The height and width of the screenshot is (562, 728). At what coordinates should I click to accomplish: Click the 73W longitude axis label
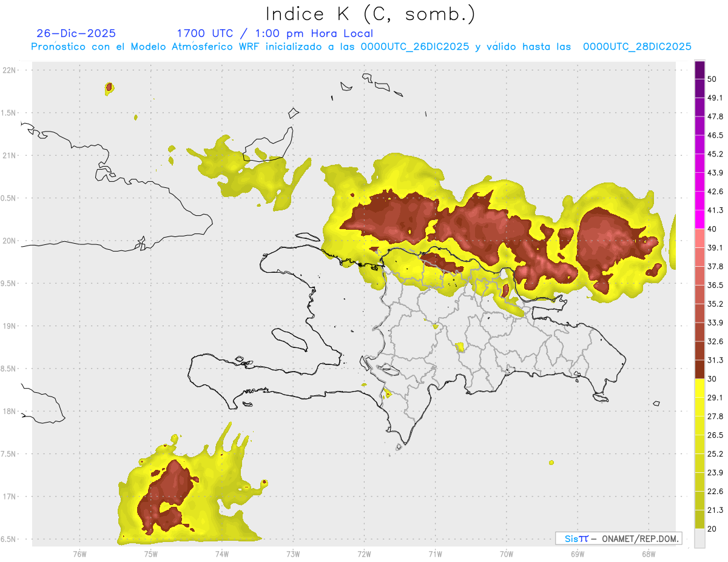[x=293, y=554]
